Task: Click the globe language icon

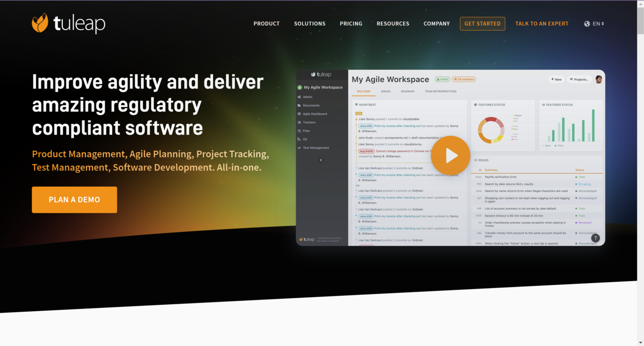Action: point(587,24)
